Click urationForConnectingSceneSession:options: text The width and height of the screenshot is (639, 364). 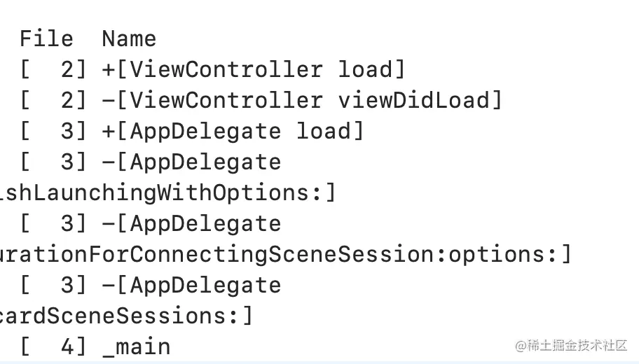285,255
